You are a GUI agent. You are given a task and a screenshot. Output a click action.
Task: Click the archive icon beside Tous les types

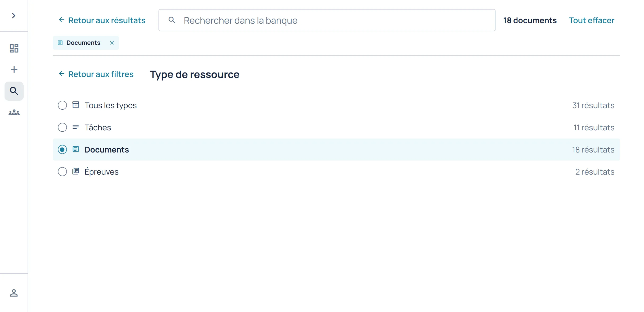(x=76, y=105)
